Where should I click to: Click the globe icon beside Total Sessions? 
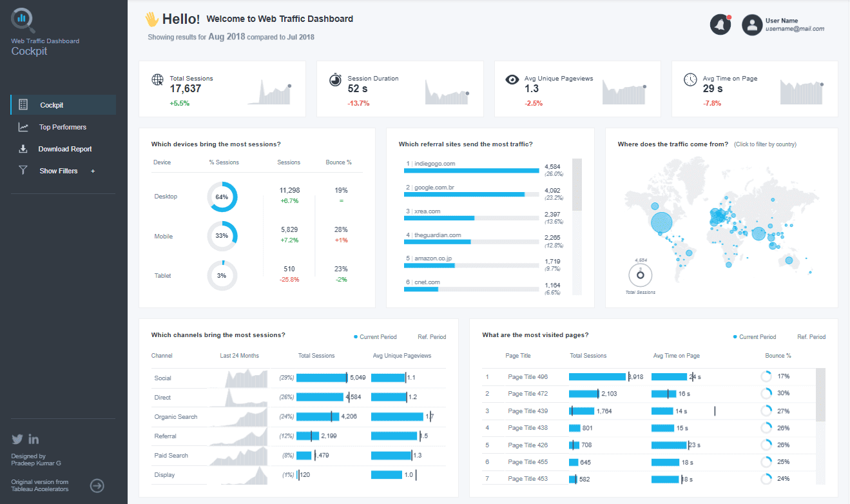(157, 80)
